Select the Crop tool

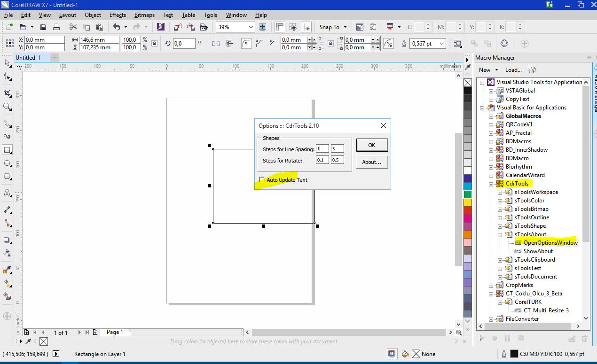(x=7, y=93)
